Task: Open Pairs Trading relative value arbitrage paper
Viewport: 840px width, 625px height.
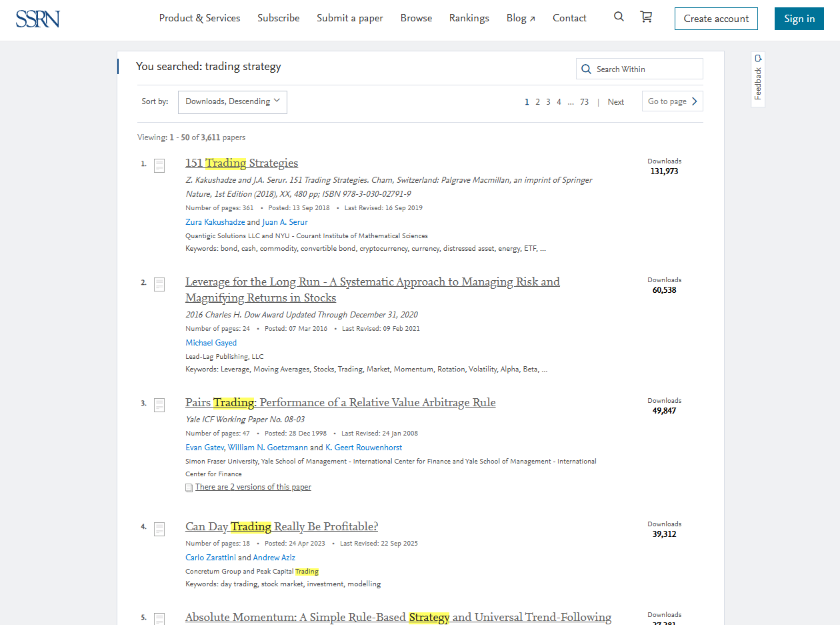Action: pos(341,402)
